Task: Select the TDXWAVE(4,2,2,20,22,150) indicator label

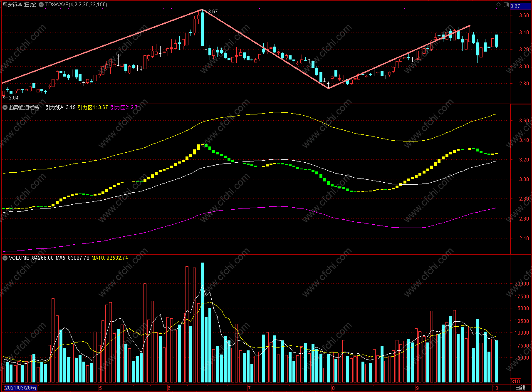Action: (76, 5)
